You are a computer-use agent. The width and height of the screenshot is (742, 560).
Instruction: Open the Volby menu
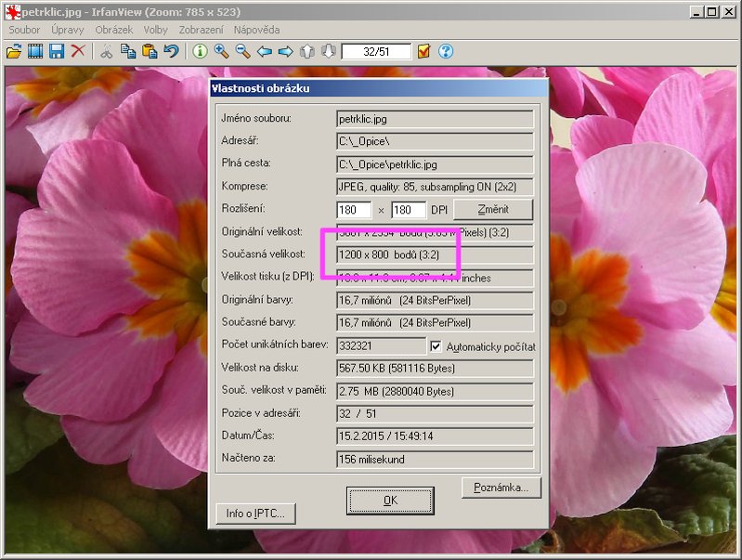click(x=156, y=30)
